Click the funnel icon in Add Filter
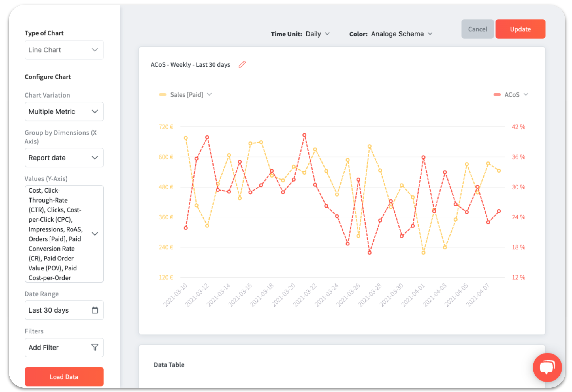The image size is (572, 392). [x=95, y=347]
